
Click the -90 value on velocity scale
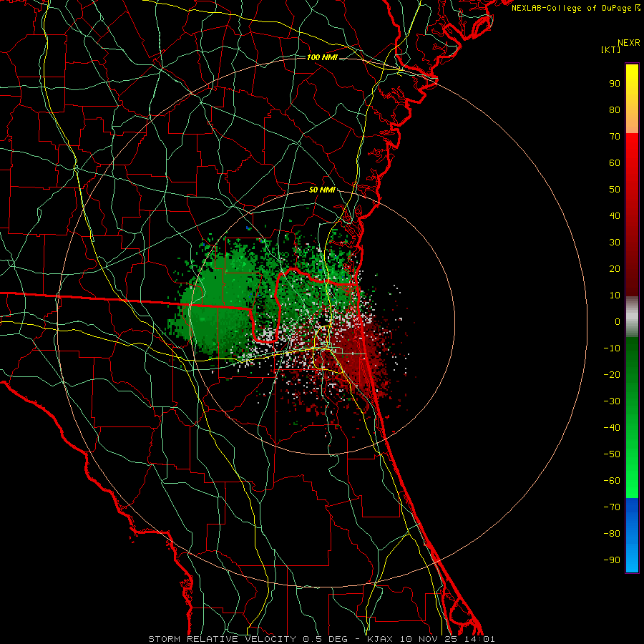tap(612, 560)
